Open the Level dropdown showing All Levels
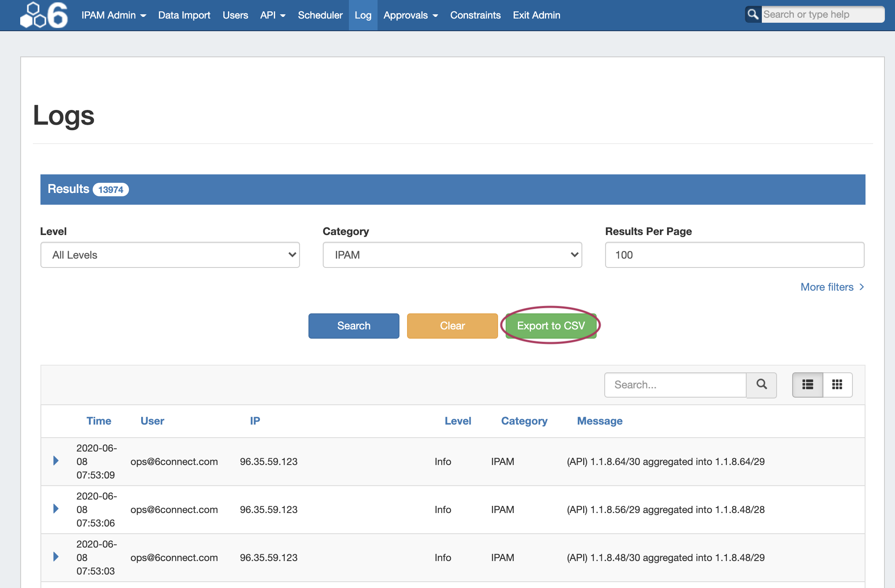 [170, 255]
